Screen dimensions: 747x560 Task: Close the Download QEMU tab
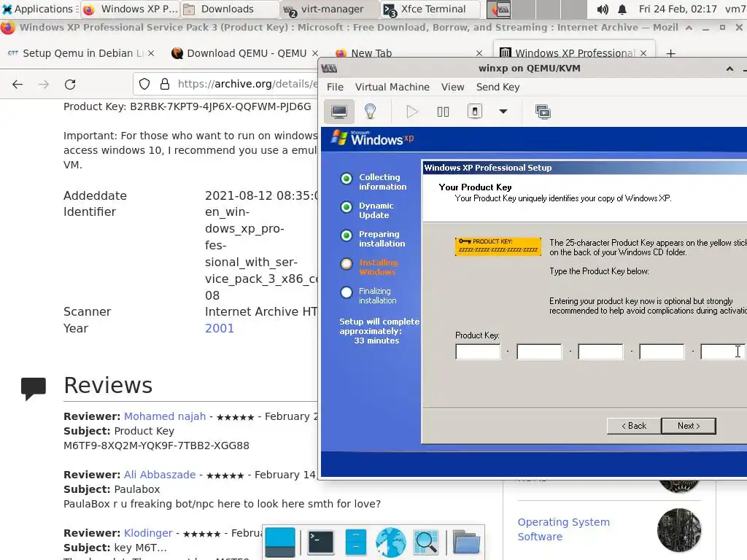[315, 53]
